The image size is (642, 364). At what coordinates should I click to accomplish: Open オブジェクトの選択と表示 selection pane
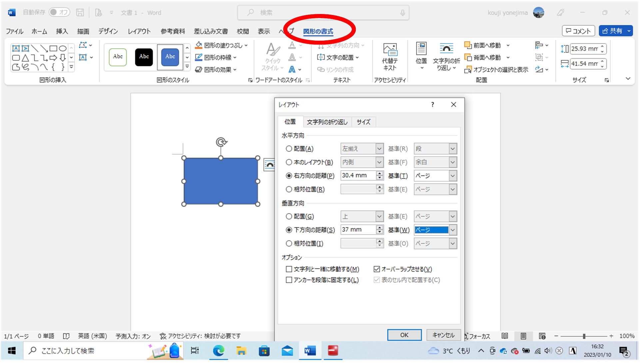click(496, 70)
